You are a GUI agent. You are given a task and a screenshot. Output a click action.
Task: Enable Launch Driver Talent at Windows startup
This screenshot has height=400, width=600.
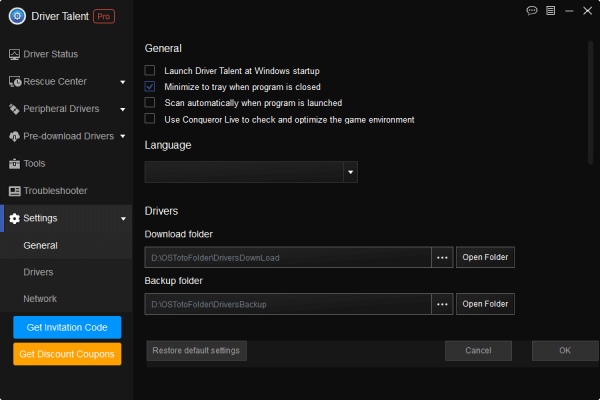tap(150, 71)
